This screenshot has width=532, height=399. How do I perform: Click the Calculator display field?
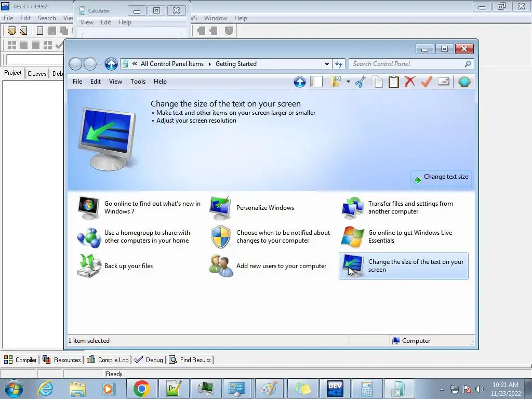click(x=132, y=36)
